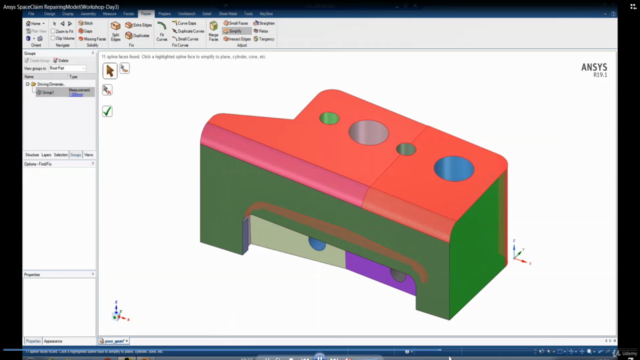
Task: Click the green Complete checkmark
Action: [x=107, y=111]
